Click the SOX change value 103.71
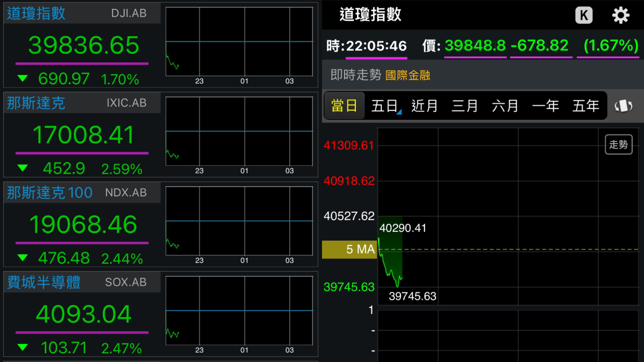The width and height of the screenshot is (644, 362). 64,348
